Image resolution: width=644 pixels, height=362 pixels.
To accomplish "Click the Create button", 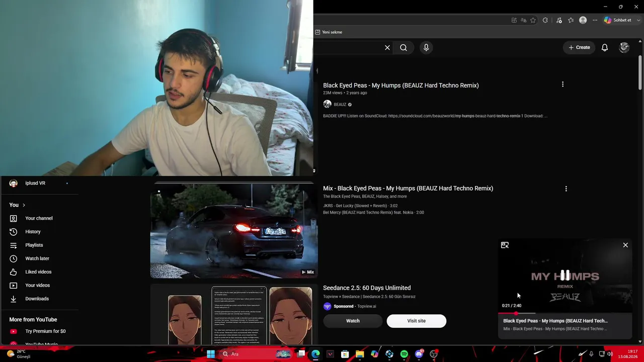I will pos(579,47).
